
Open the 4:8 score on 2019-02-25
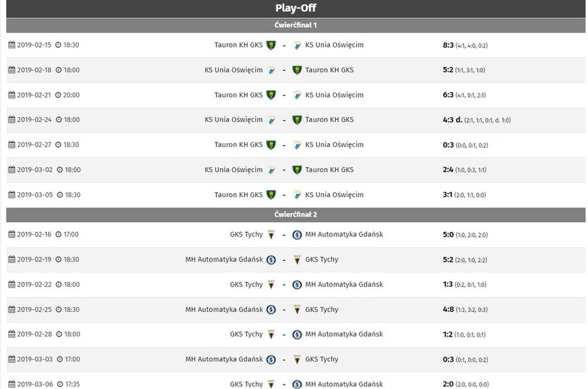pyautogui.click(x=449, y=309)
